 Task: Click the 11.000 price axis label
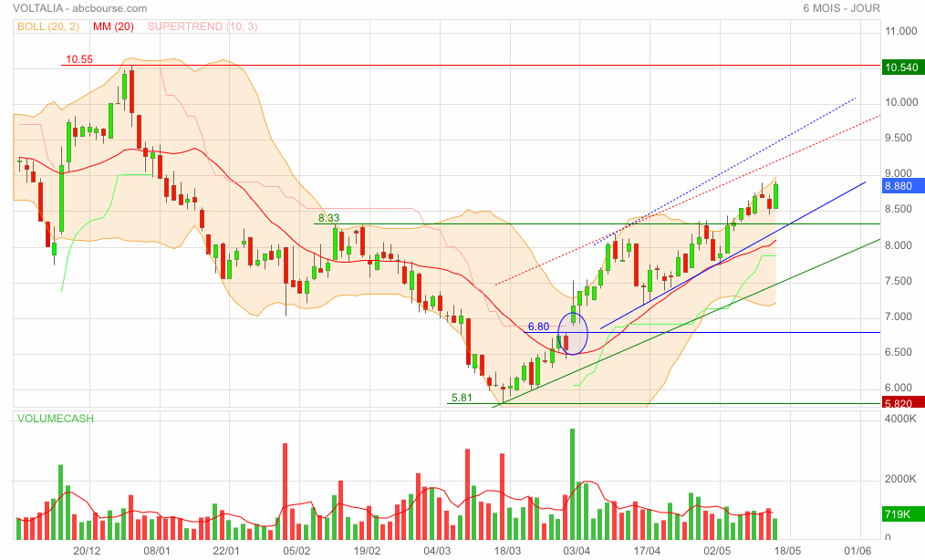(x=901, y=31)
